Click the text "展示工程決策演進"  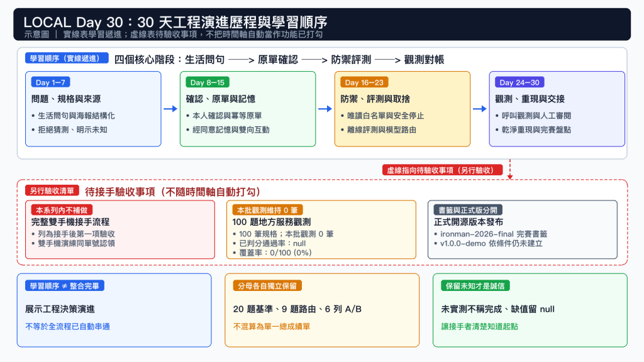click(x=60, y=309)
